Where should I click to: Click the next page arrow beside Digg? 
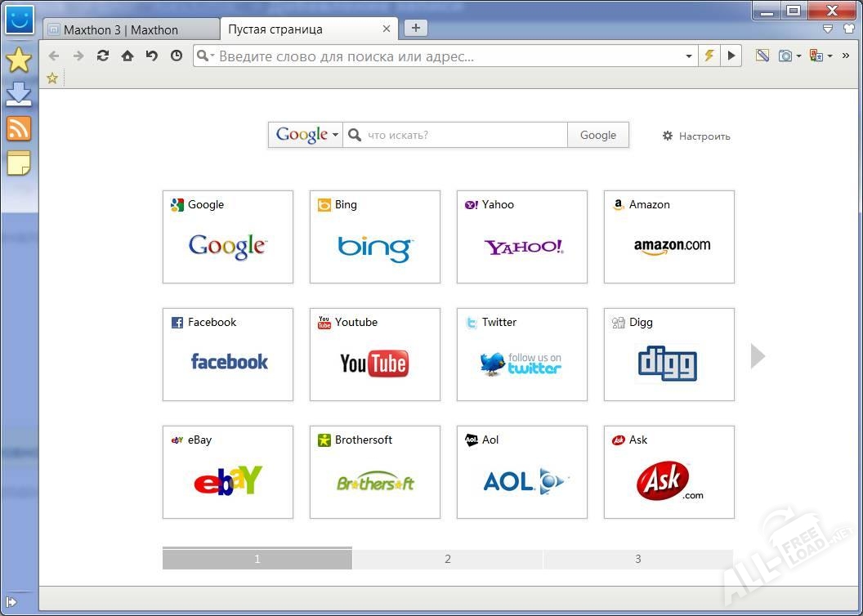click(758, 355)
